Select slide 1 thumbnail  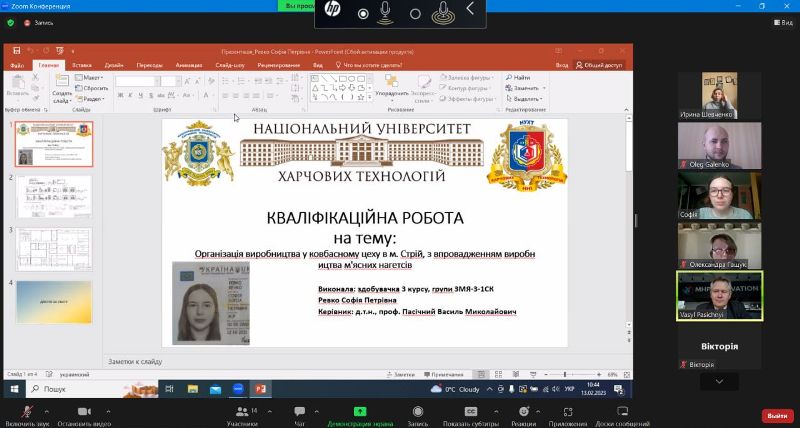click(x=54, y=144)
